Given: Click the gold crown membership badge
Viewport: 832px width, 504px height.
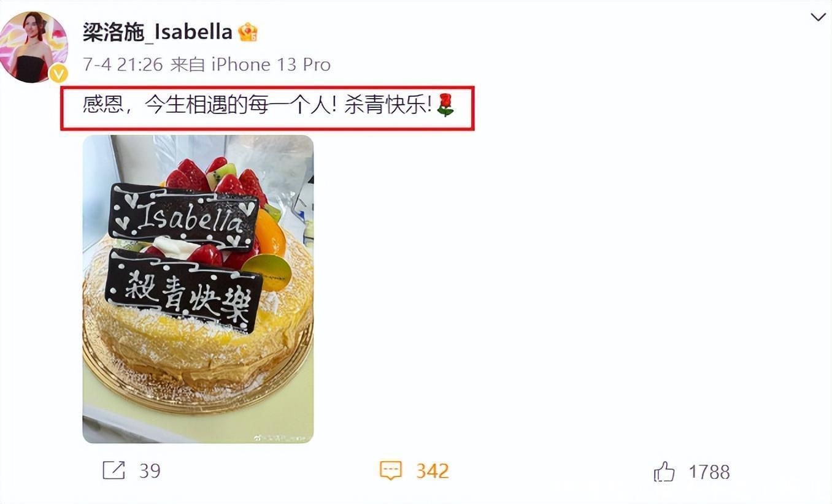Looking at the screenshot, I should [248, 32].
